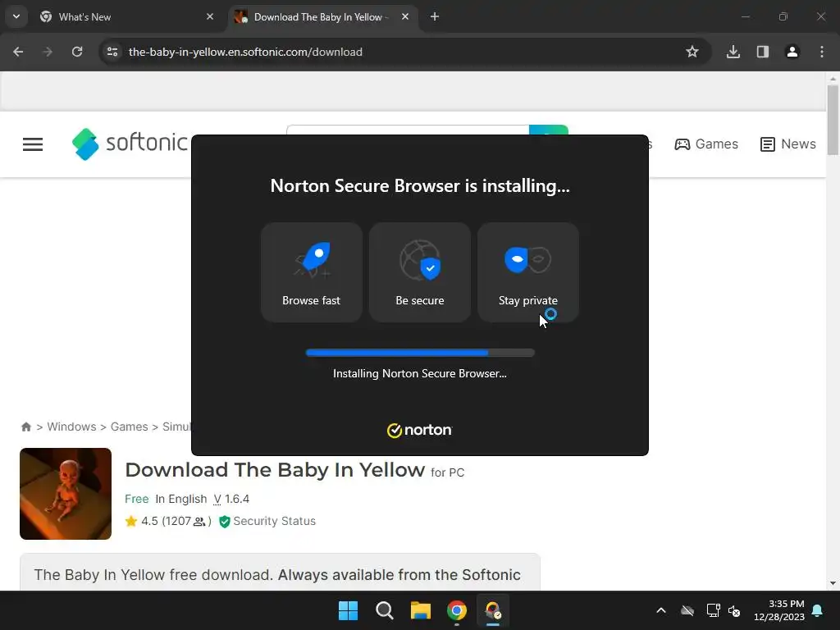Open the Softonic hamburger menu
The width and height of the screenshot is (840, 630).
click(33, 144)
